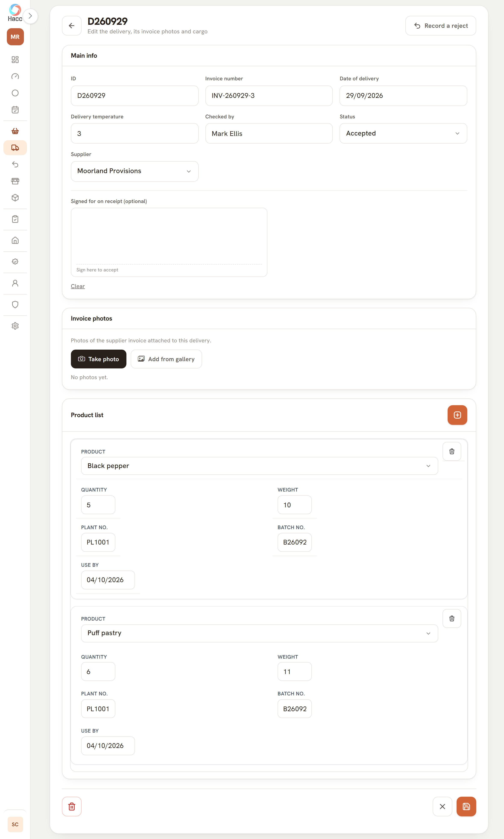Add a product with the plus button
504x839 pixels.
point(457,415)
